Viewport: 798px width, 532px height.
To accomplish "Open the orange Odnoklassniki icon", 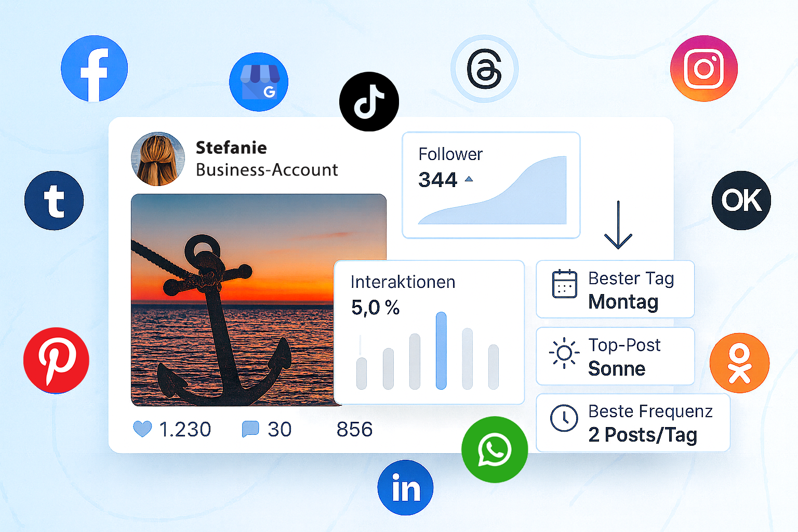I will (x=739, y=363).
